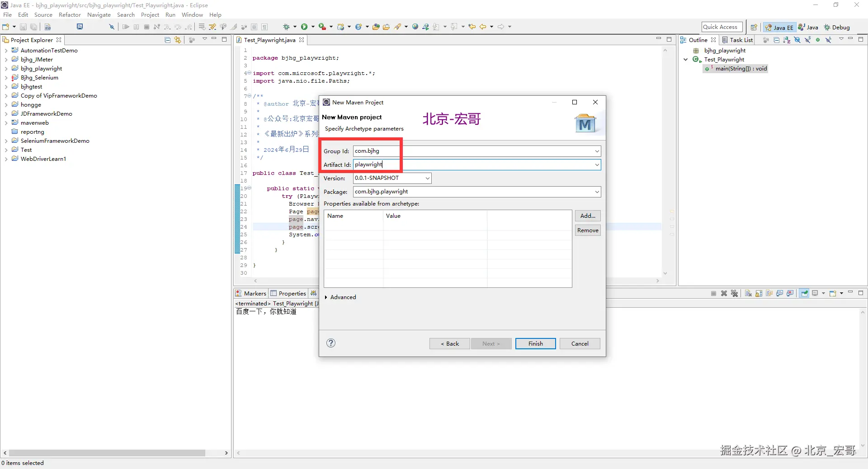Click the Debug bug toolbar icon
Screen dimensions: 868x469
(x=286, y=27)
